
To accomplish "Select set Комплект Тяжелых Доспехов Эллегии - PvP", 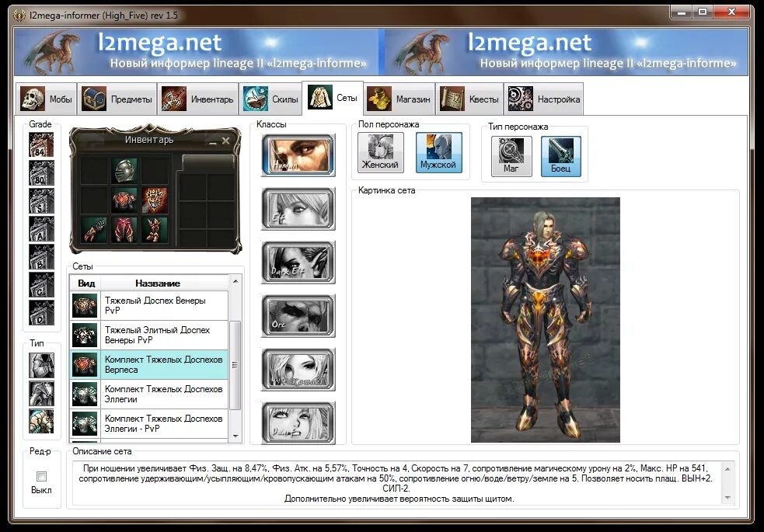I will (x=149, y=423).
